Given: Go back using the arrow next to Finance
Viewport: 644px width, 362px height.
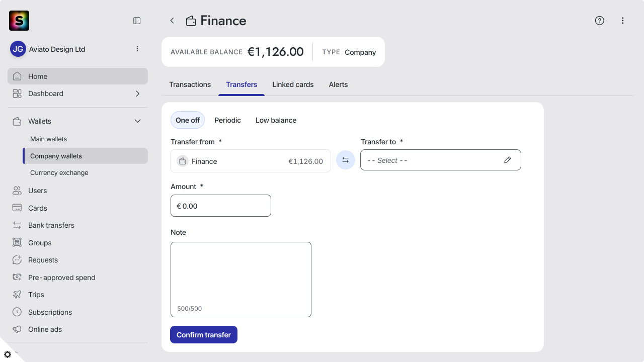Looking at the screenshot, I should click(x=172, y=21).
